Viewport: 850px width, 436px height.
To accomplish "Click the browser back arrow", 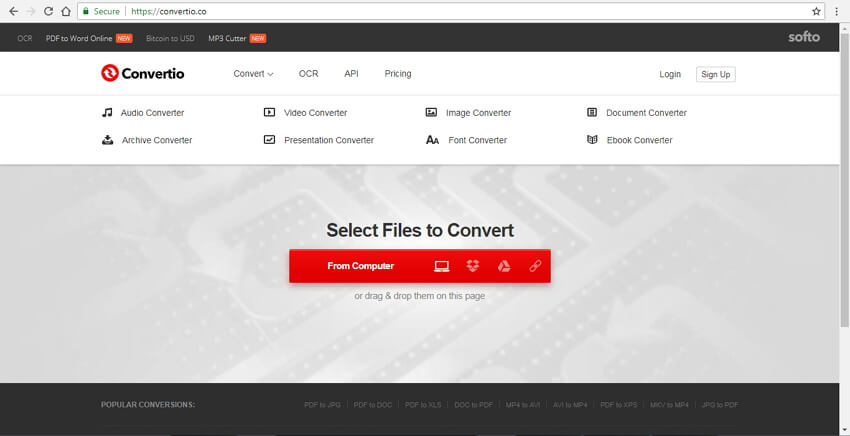I will tap(14, 11).
